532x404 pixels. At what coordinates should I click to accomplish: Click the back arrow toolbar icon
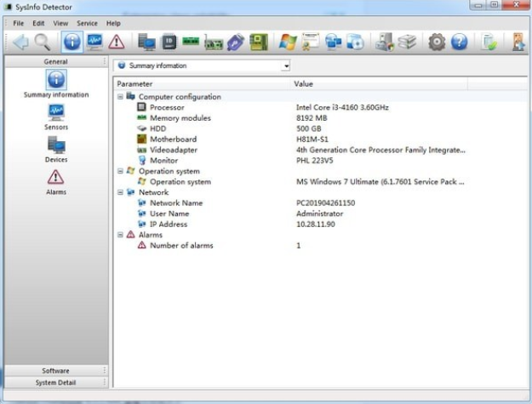click(19, 41)
